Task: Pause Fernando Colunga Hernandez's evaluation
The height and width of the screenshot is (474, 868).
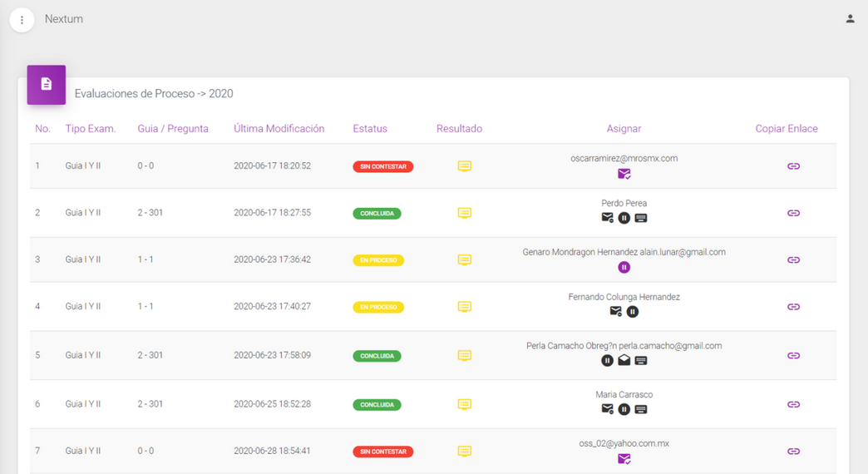Action: (633, 312)
